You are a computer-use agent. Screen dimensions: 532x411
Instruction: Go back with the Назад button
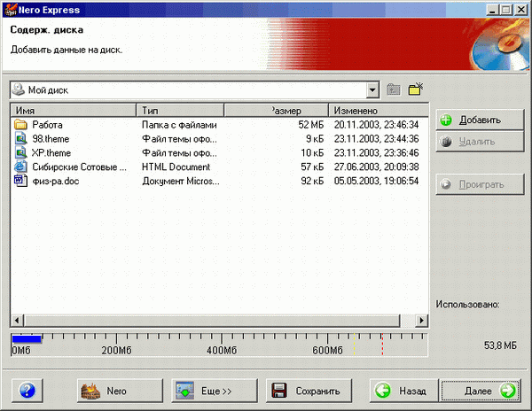pos(404,391)
